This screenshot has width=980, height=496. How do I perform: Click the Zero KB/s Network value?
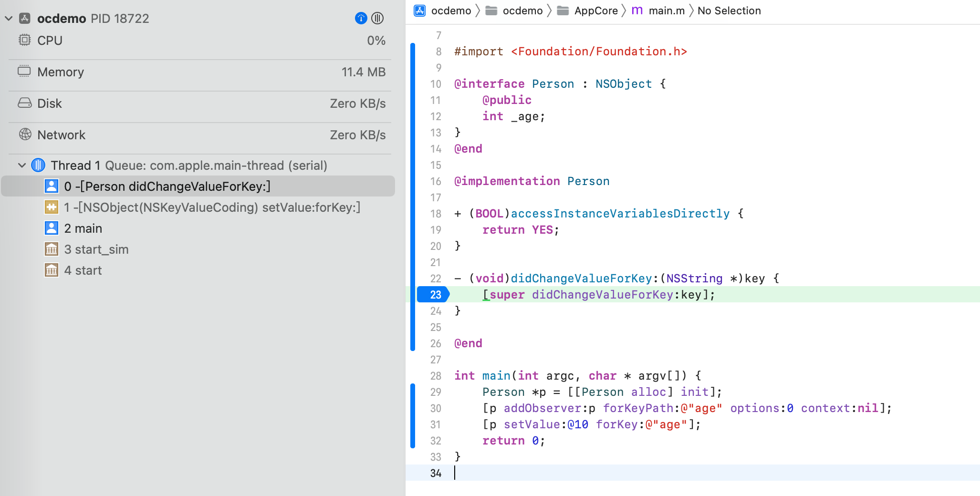click(x=358, y=135)
